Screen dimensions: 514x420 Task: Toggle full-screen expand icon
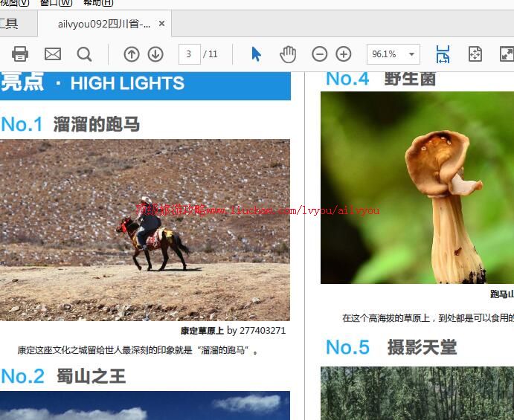tap(506, 54)
